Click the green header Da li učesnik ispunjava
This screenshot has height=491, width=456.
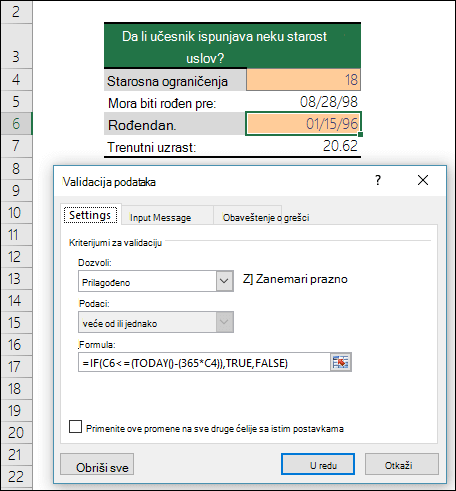point(232,46)
